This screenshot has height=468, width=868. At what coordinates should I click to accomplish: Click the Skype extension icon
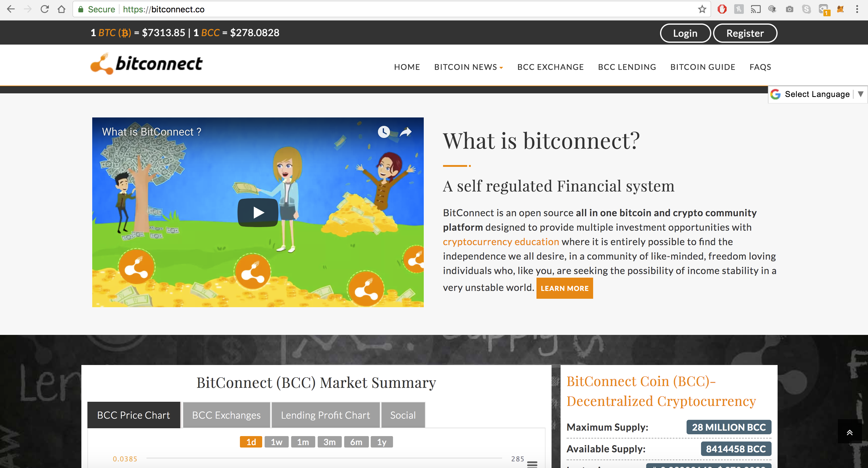(x=806, y=9)
